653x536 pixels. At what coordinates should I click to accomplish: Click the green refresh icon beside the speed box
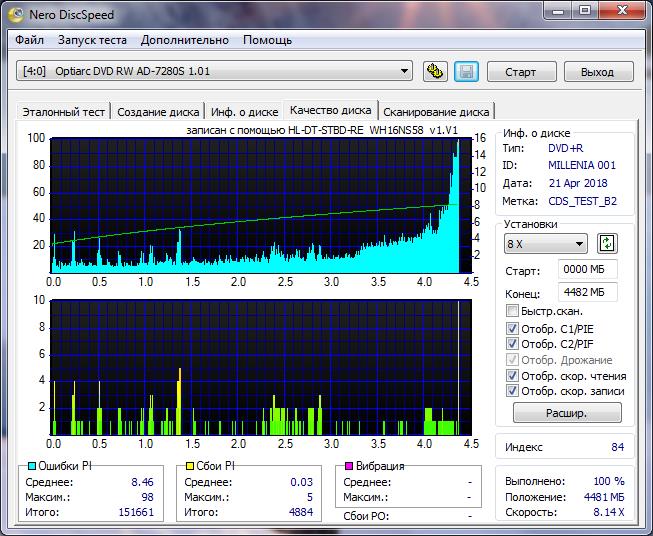pos(607,244)
